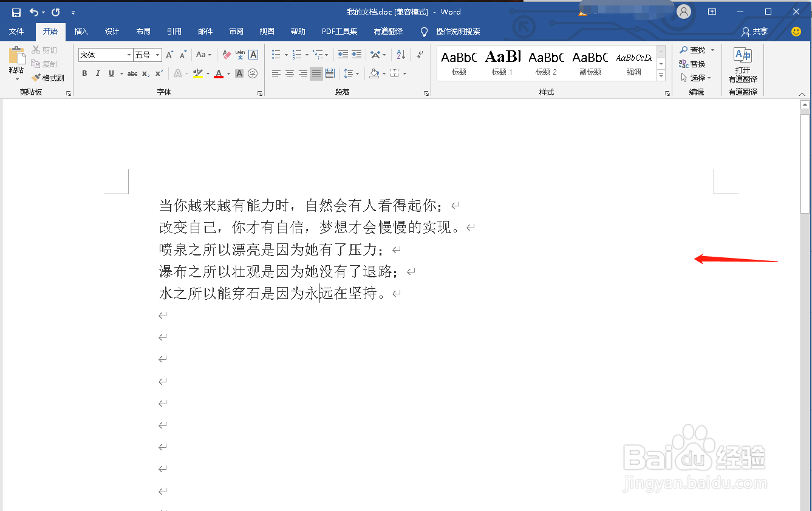Click the character border A icon

click(x=253, y=55)
